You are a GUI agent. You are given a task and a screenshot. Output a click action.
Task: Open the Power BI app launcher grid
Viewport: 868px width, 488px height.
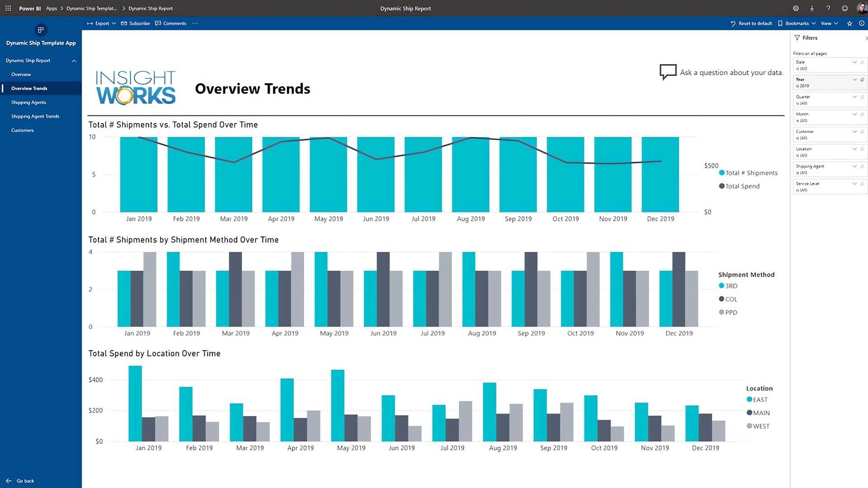point(8,8)
